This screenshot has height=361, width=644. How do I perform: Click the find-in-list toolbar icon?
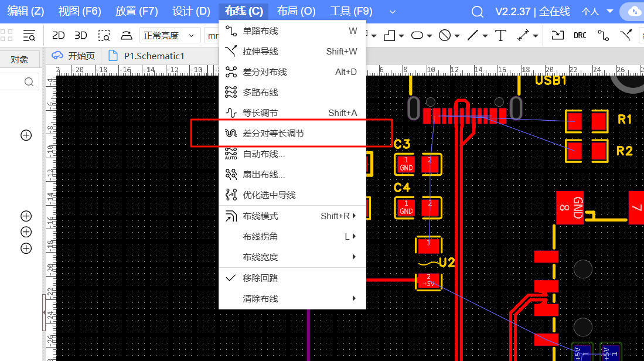tap(29, 36)
